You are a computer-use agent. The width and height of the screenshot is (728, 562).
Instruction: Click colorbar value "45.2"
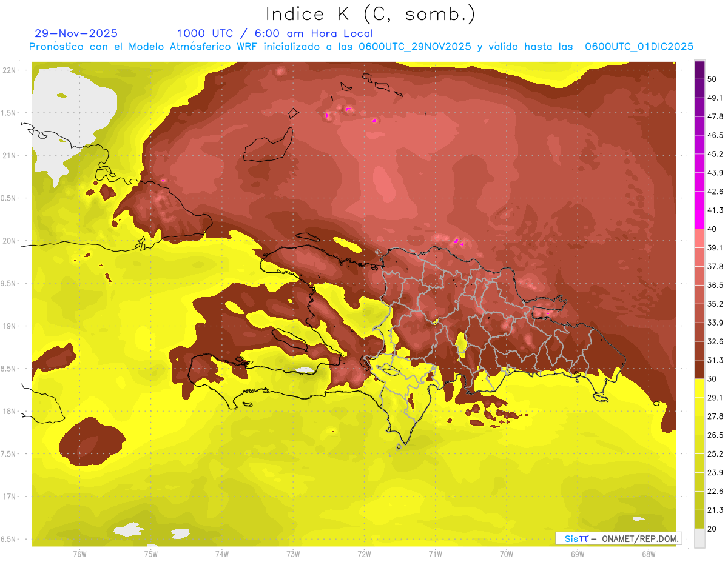point(715,154)
